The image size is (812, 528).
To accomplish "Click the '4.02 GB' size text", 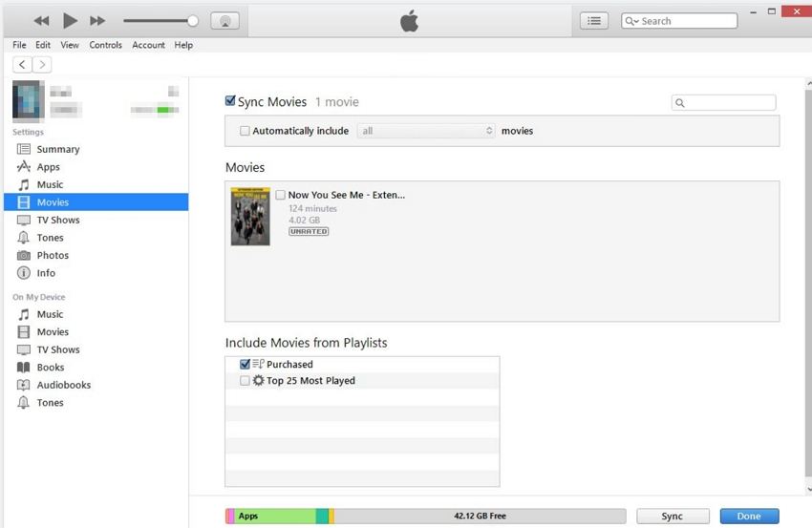I will pyautogui.click(x=304, y=220).
